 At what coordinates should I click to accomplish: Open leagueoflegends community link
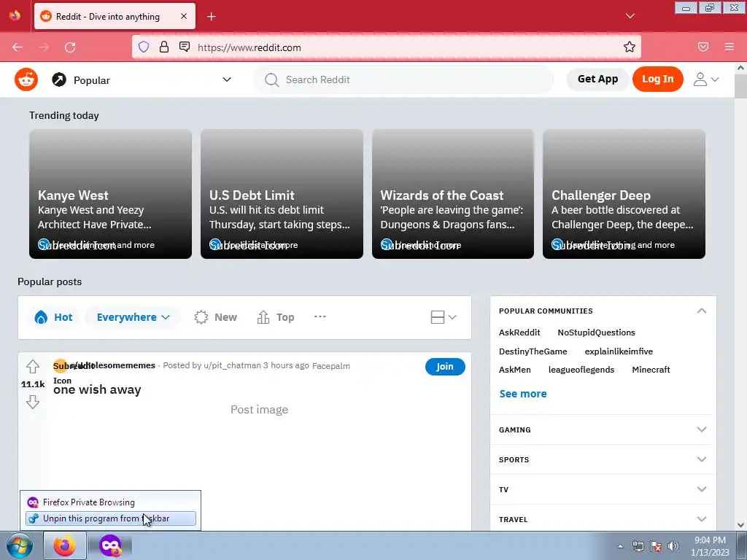pyautogui.click(x=581, y=370)
